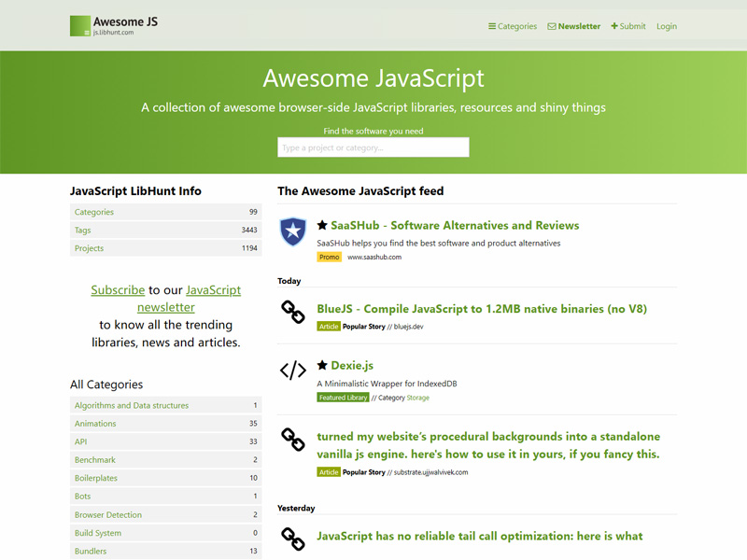Click the code brackets icon beside Dexie.js
Viewport: 747px width, 560px height.
(x=292, y=370)
